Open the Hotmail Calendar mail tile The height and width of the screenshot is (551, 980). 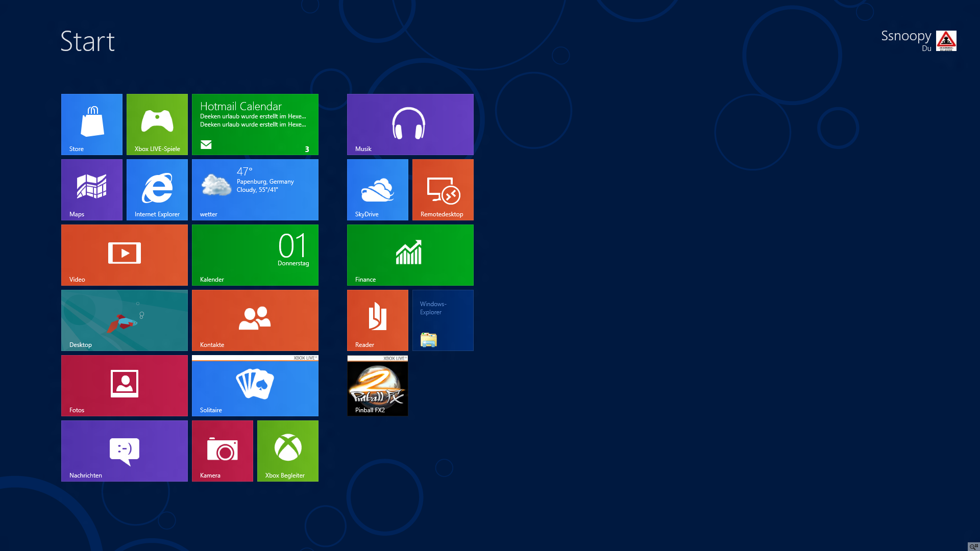pyautogui.click(x=255, y=124)
